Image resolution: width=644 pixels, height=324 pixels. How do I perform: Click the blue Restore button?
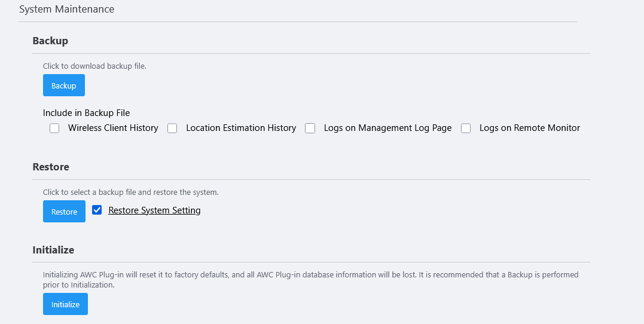(x=64, y=212)
